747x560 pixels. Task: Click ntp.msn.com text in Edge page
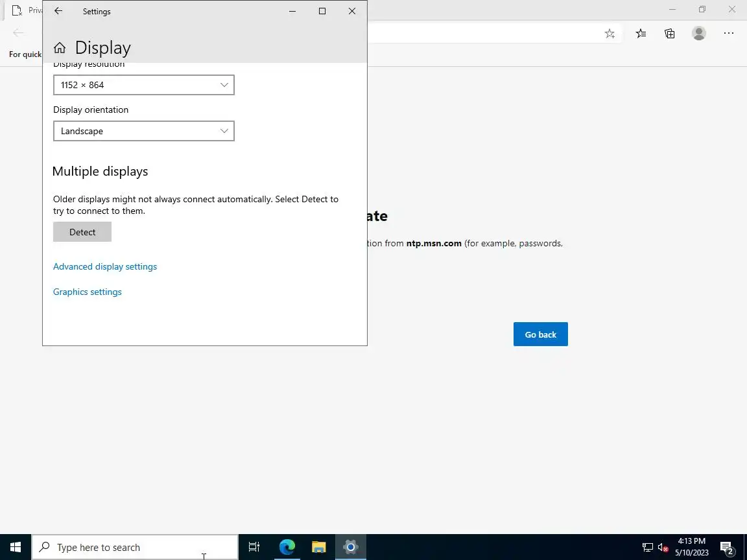click(434, 243)
